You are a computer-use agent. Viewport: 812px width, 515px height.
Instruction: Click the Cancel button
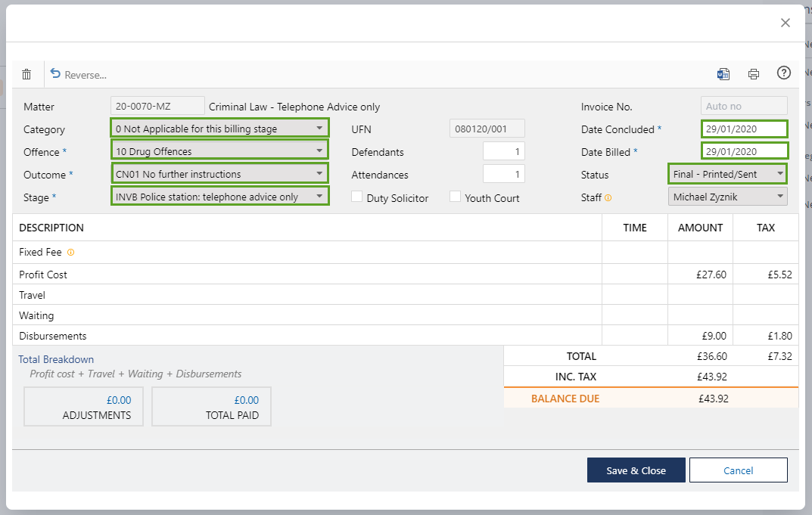[x=738, y=470]
